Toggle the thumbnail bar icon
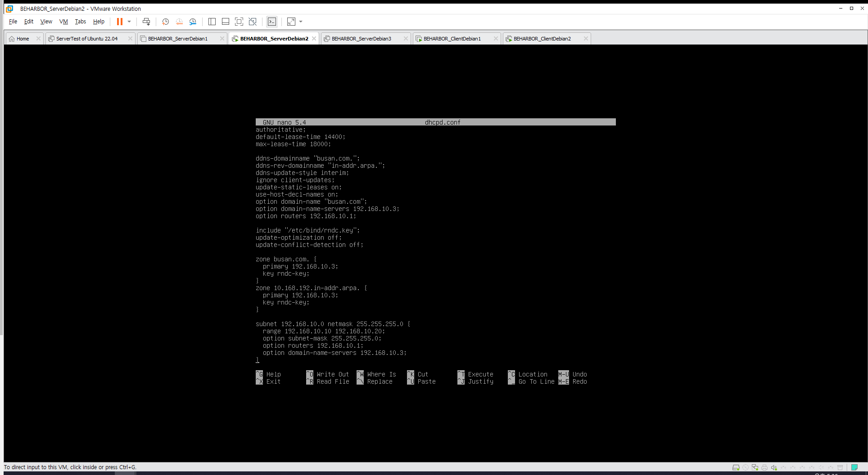 coord(226,22)
